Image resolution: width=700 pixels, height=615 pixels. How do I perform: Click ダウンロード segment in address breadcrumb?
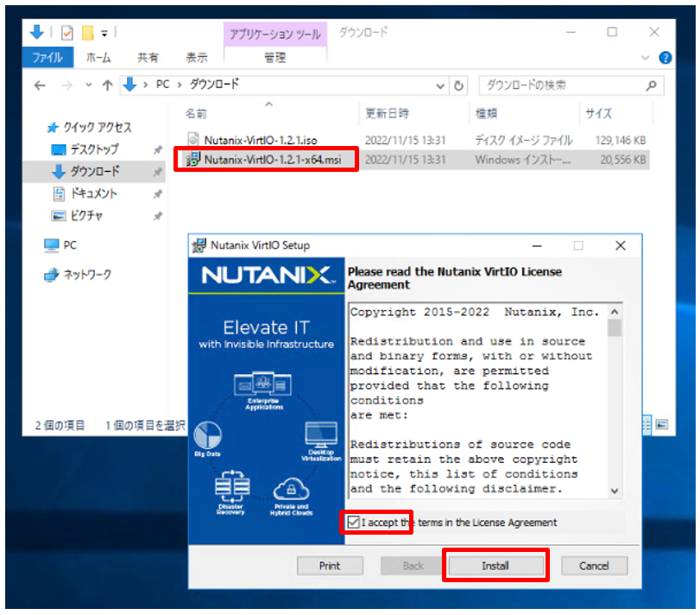(x=214, y=84)
